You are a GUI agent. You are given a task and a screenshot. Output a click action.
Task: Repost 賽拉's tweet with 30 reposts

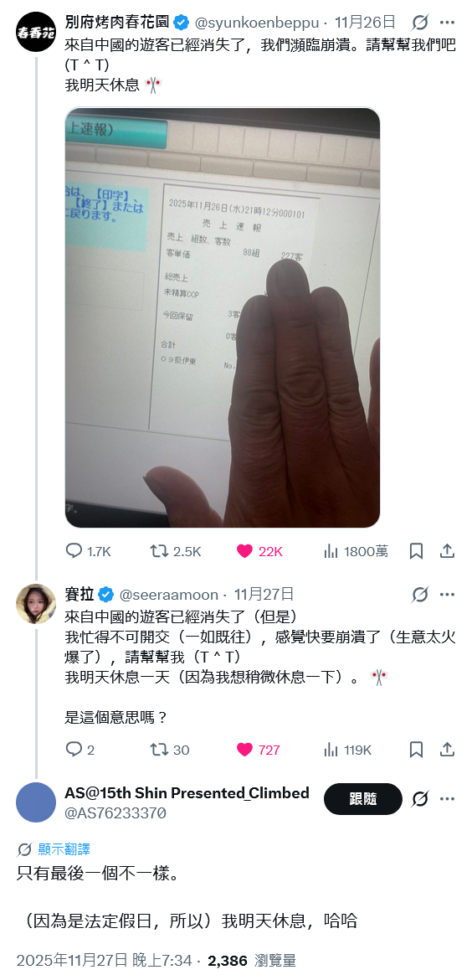[x=170, y=750]
